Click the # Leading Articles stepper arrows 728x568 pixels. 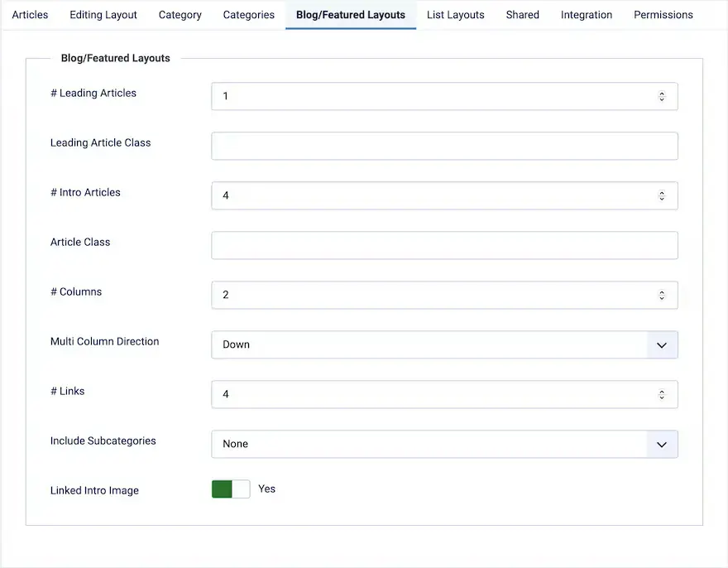[x=662, y=96]
